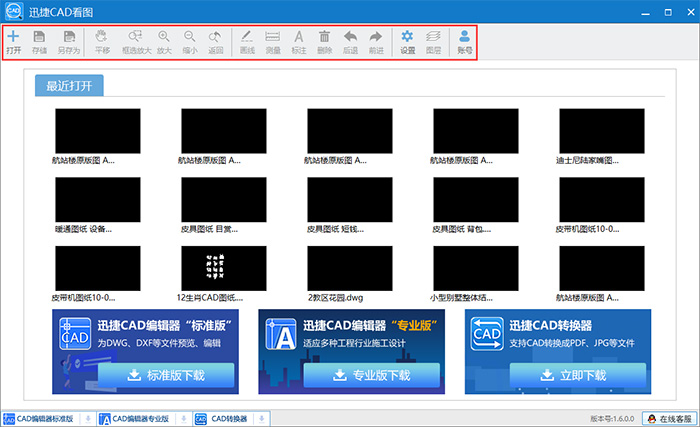Click download arrow next to CAD转换器 in bottom bar
Screen dimensions: 700x427
tap(262, 419)
